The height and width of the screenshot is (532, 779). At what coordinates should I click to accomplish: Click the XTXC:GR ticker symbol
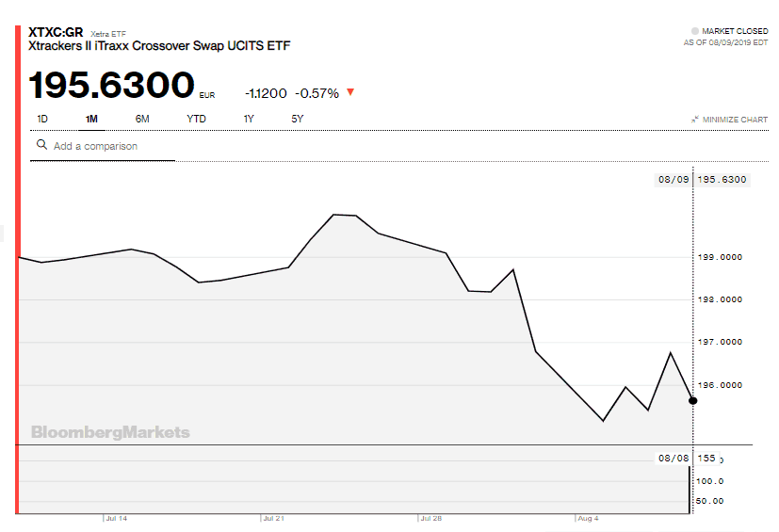click(57, 31)
